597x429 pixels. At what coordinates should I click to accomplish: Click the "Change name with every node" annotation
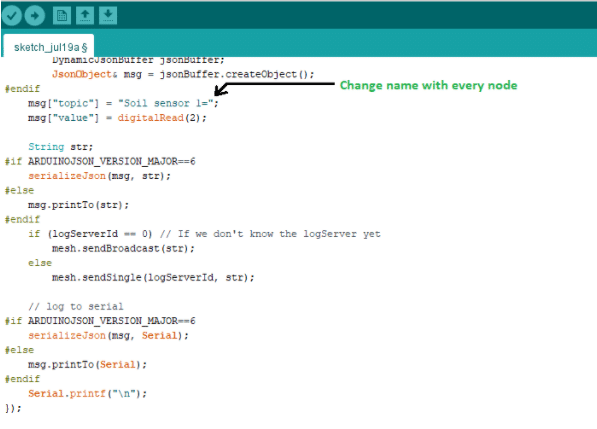pyautogui.click(x=428, y=85)
